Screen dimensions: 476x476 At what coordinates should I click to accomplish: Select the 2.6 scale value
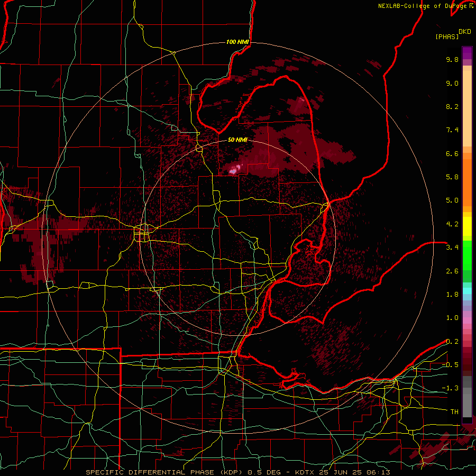pos(452,271)
